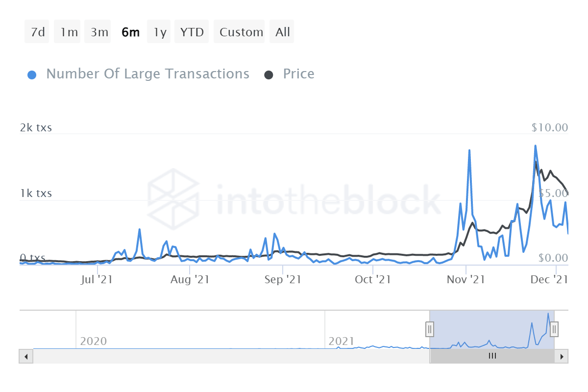
Task: Click the blue legend dot icon
Action: click(32, 73)
